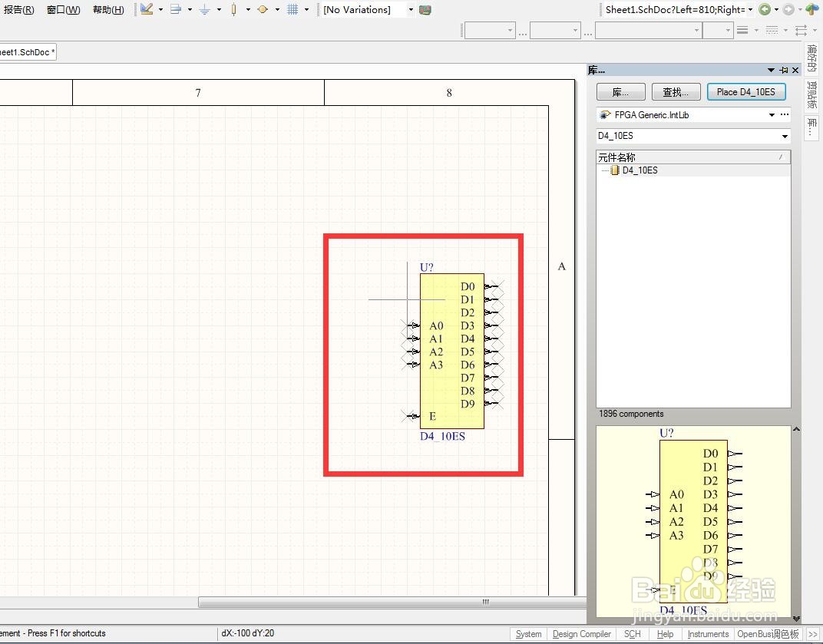
Task: Open the Libraries panel options dropdown arrow
Action: click(771, 70)
